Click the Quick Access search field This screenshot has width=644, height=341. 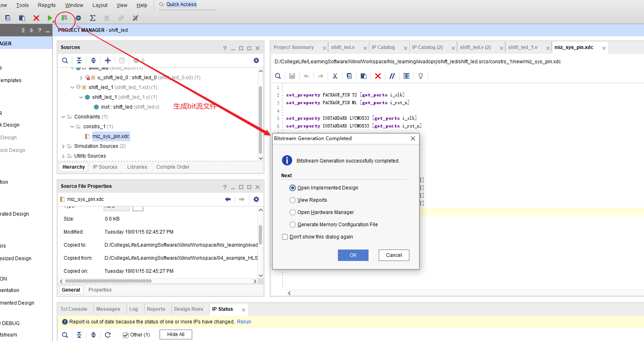tap(188, 5)
